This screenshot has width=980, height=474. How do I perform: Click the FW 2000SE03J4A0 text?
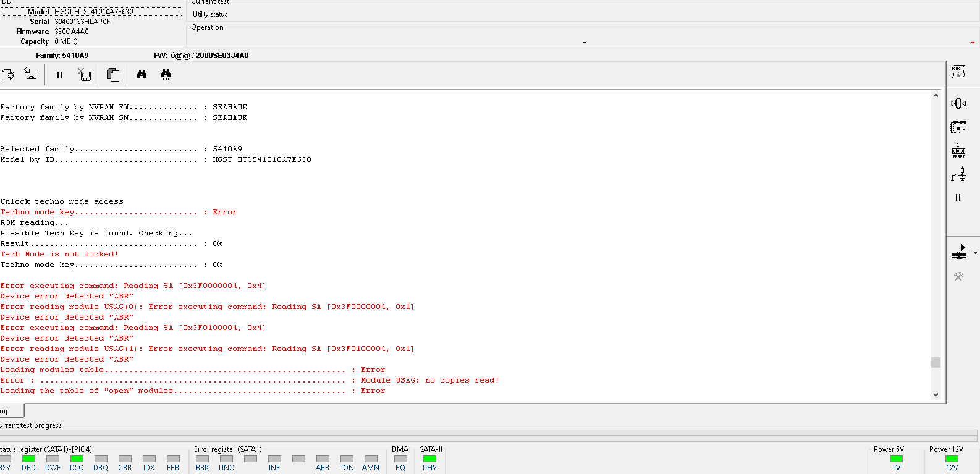tap(201, 56)
